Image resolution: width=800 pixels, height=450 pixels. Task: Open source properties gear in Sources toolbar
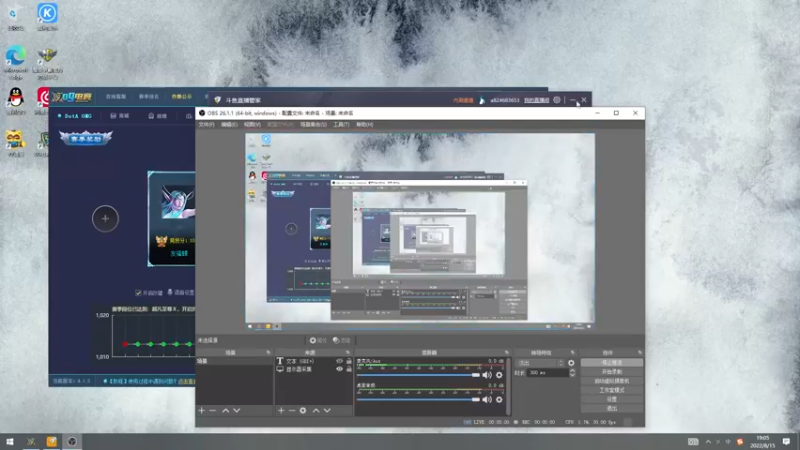303,410
